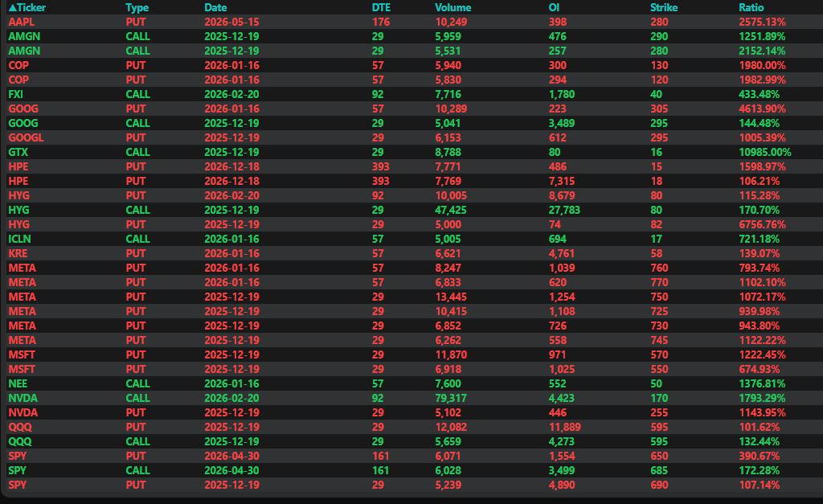Click SPY strike value 685
The width and height of the screenshot is (823, 504).
659,470
